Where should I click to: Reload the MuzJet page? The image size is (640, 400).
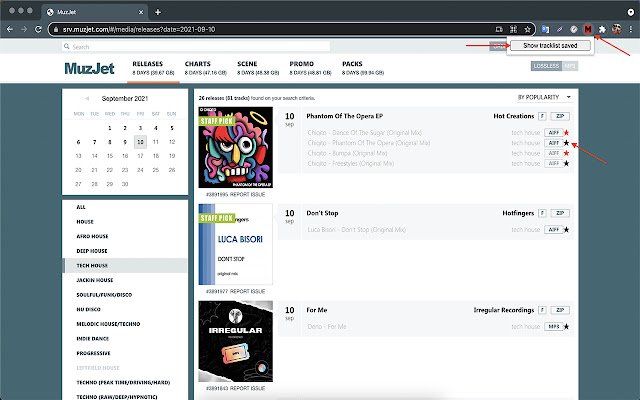[38, 29]
